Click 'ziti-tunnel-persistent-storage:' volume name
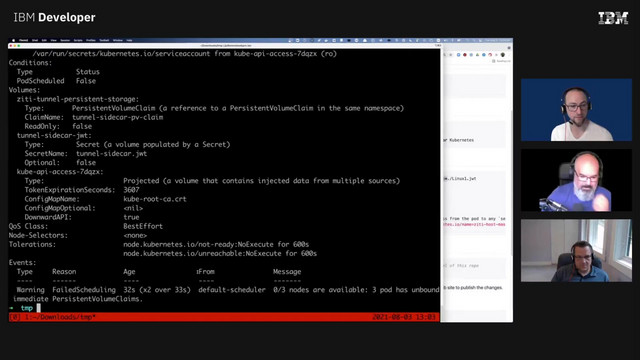The width and height of the screenshot is (640, 360). click(x=78, y=99)
